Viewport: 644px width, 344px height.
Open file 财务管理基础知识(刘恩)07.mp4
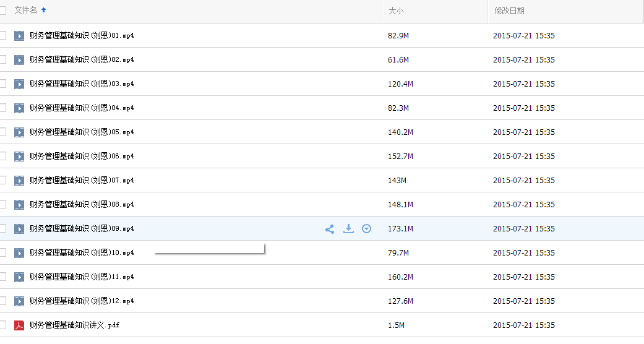[82, 181]
